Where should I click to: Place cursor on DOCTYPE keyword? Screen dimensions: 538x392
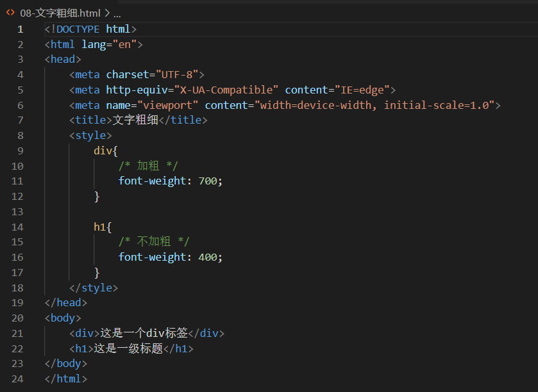coord(78,29)
